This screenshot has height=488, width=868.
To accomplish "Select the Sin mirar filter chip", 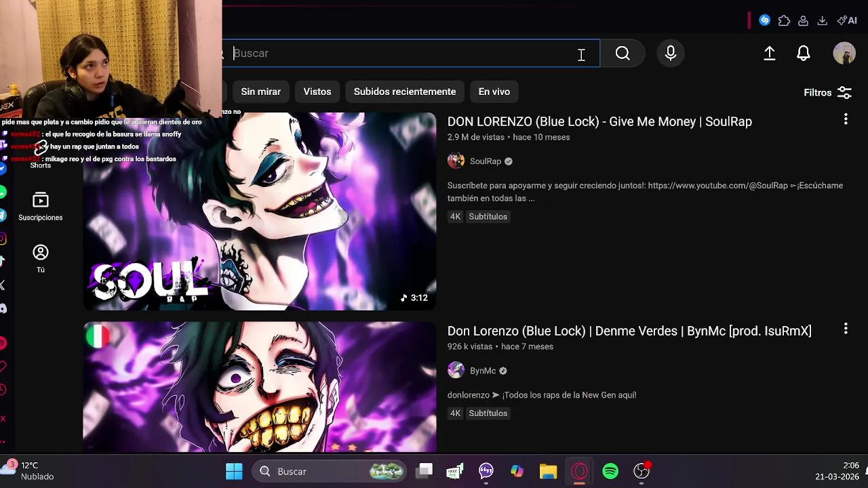I will (260, 91).
